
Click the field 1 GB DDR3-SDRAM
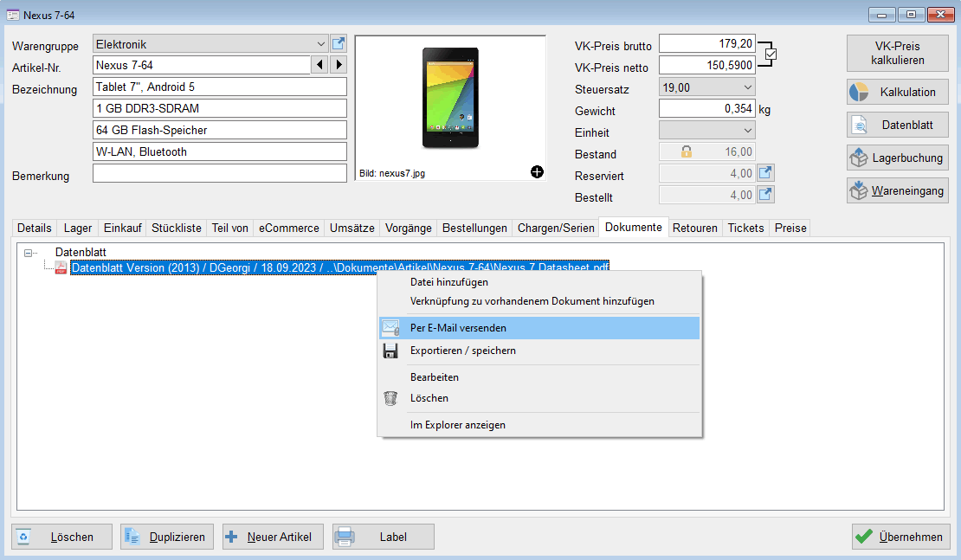219,108
